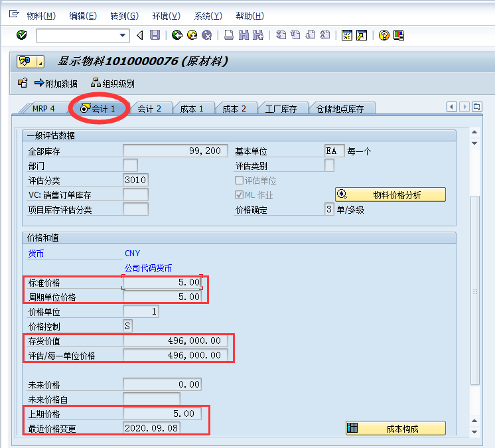Switch to 成本 2 tab

pyautogui.click(x=234, y=109)
